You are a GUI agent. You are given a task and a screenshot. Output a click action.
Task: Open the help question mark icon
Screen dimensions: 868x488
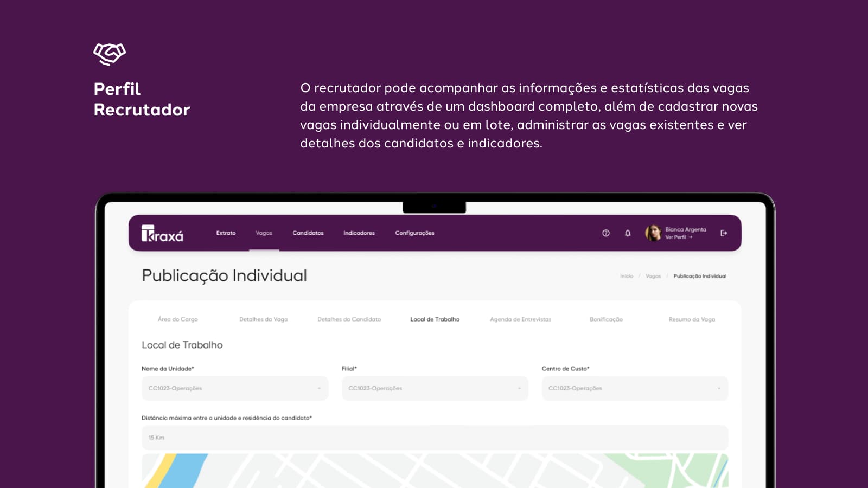pyautogui.click(x=606, y=233)
